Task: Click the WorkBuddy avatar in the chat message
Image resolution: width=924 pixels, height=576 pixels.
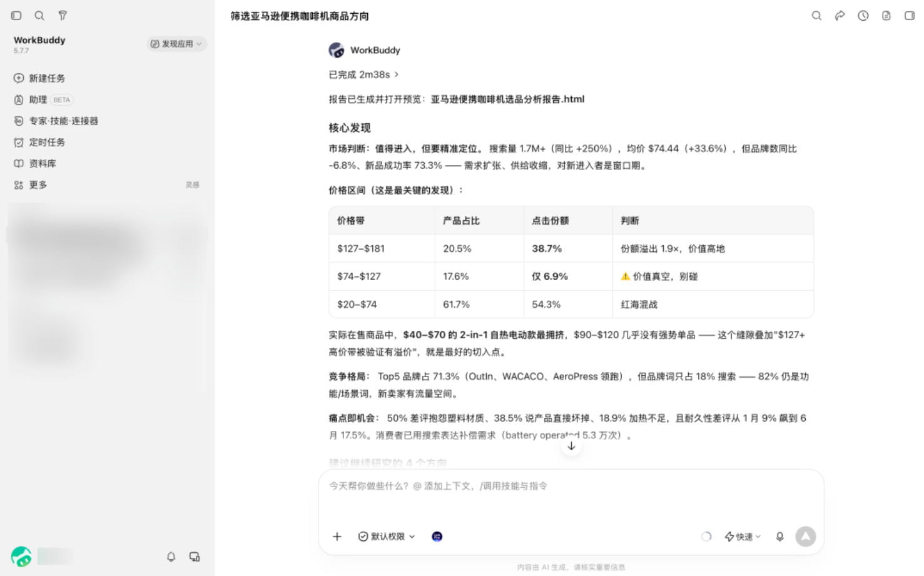Action: (337, 50)
